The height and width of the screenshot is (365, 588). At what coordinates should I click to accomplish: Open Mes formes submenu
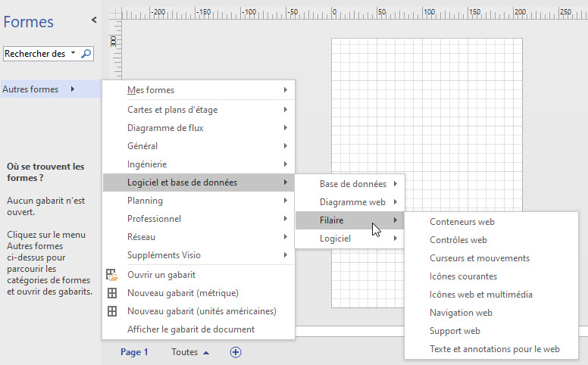pos(199,90)
